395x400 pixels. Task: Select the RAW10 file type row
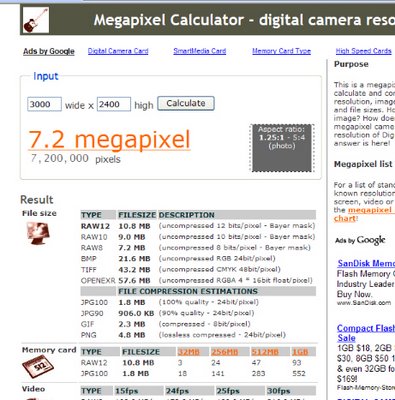coord(198,237)
